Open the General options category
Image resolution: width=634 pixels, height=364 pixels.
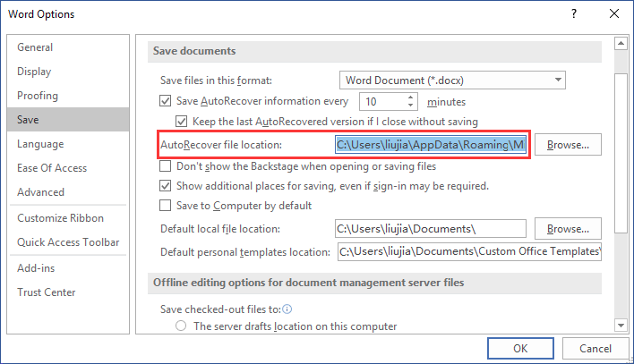click(35, 47)
